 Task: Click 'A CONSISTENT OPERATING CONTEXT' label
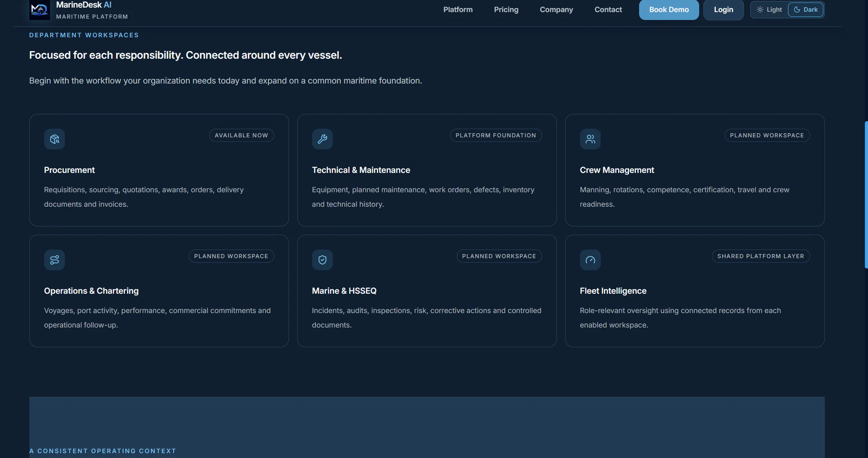tap(103, 451)
